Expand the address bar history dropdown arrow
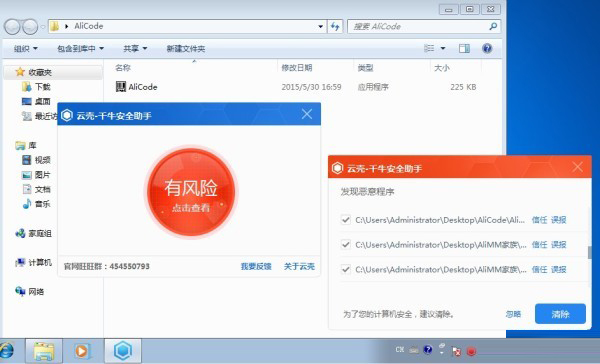Viewport: 600px width, 364px height. coord(320,26)
